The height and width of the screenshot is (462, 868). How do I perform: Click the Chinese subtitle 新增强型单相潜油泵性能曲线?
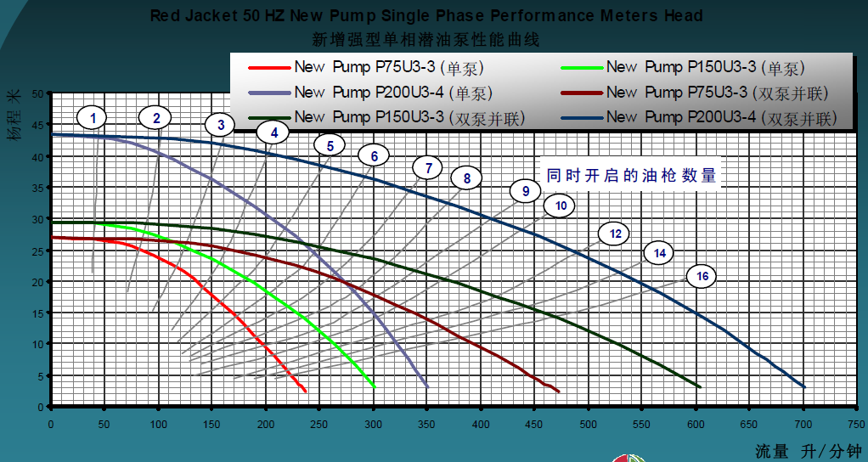[x=426, y=39]
